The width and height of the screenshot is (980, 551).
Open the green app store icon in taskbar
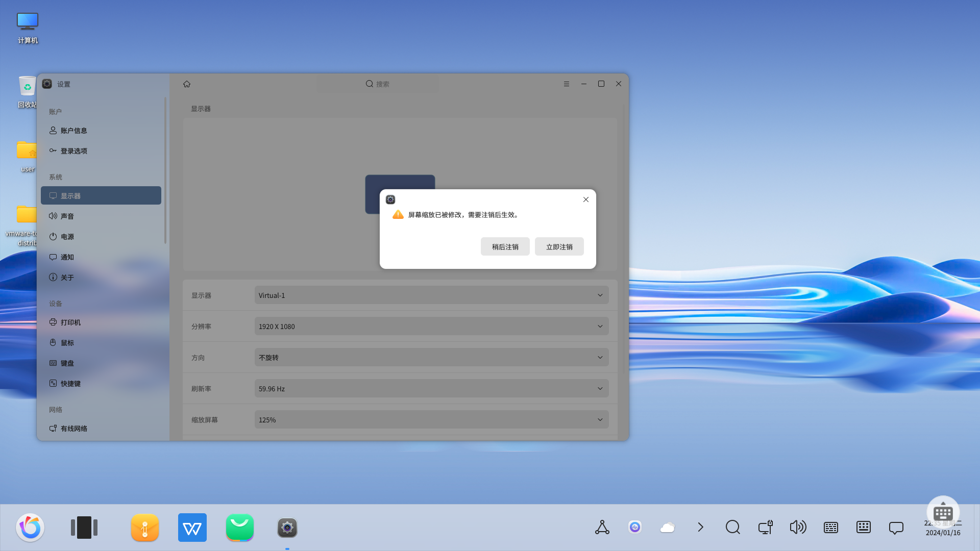point(240,528)
